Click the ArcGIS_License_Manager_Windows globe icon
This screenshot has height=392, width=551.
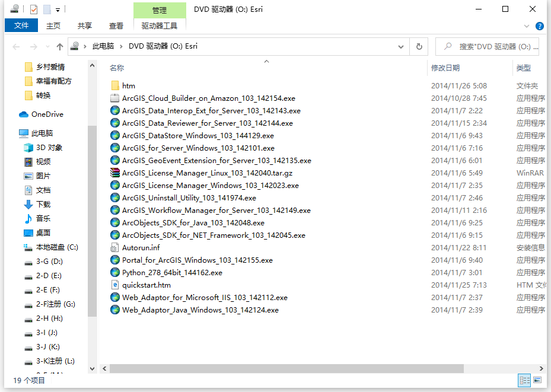[x=115, y=186]
